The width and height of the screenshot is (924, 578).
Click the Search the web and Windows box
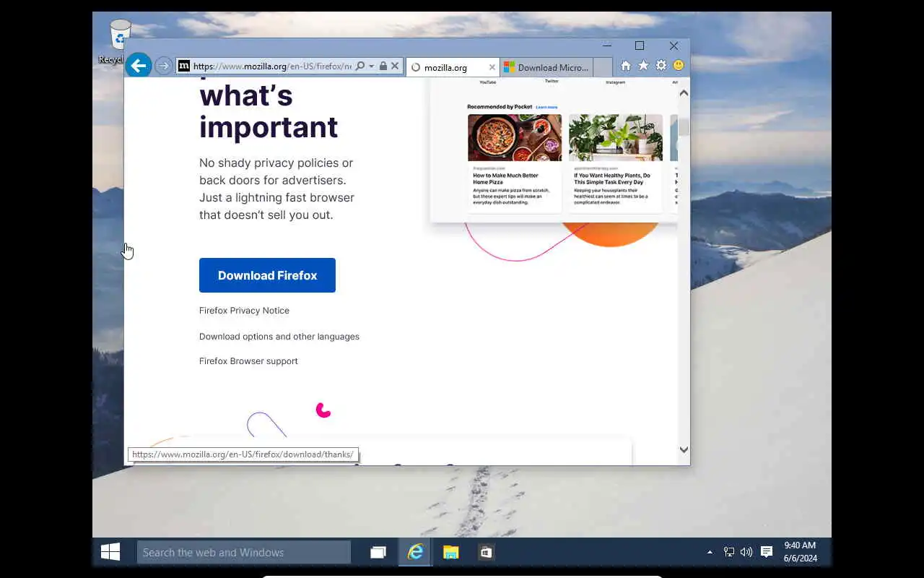coord(244,553)
